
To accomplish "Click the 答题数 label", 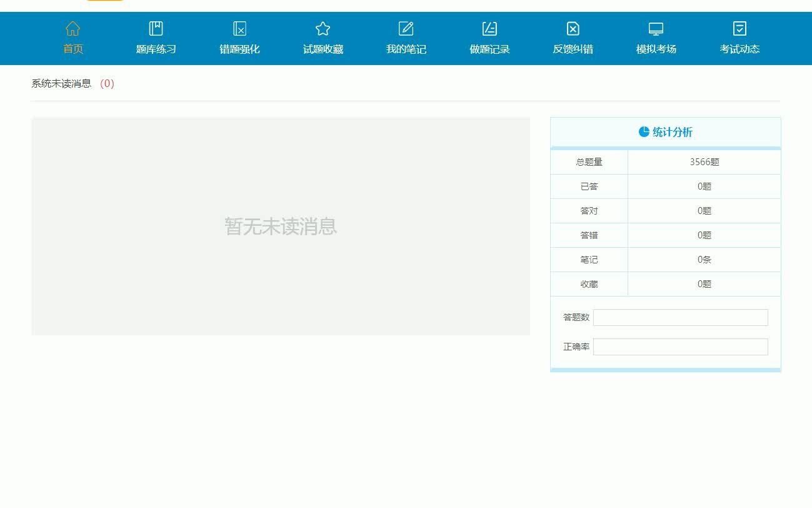I will 576,317.
